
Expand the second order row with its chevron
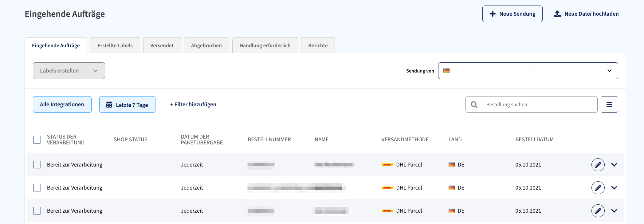[614, 188]
